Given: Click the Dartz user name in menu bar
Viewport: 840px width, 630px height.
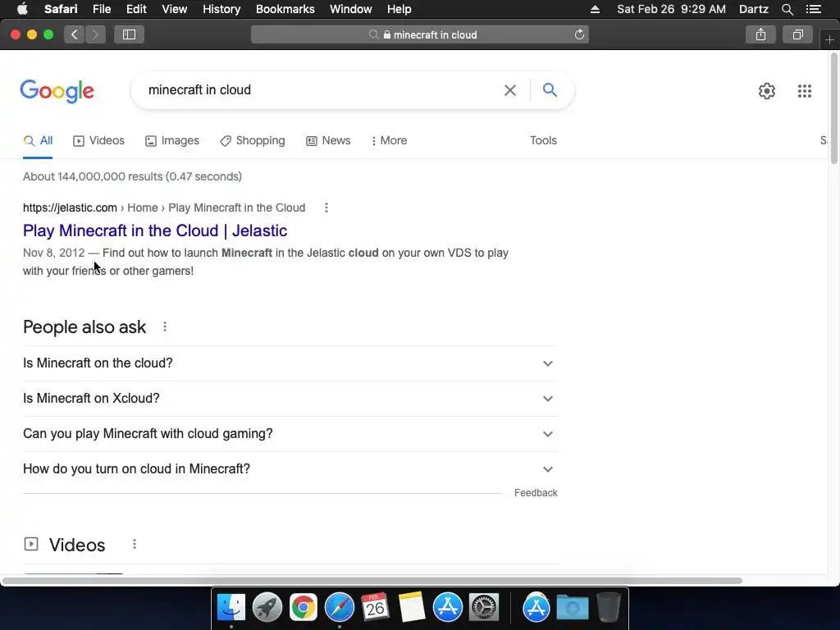Looking at the screenshot, I should (x=753, y=9).
